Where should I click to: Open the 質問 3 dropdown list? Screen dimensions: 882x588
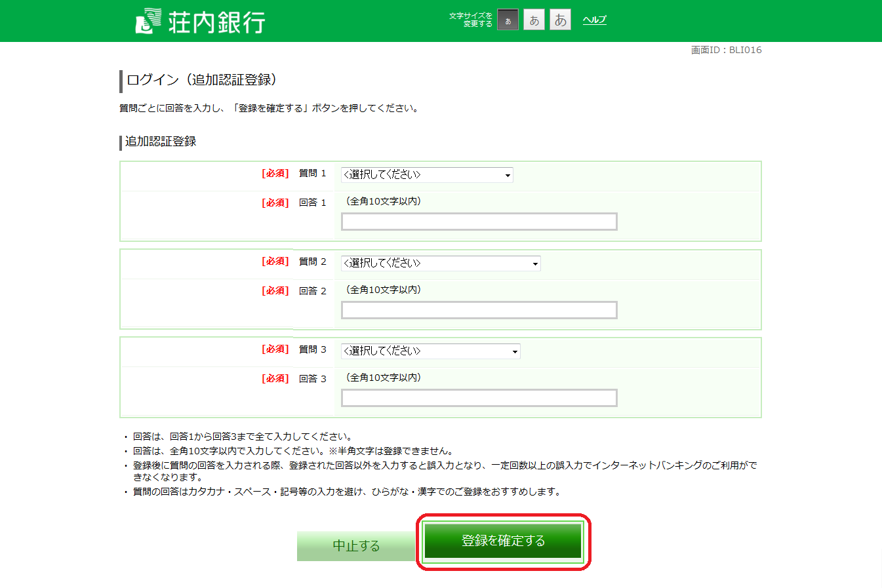pyautogui.click(x=430, y=351)
